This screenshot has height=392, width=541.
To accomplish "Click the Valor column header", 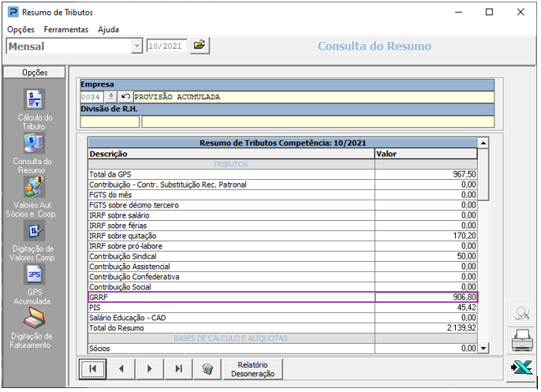I will [x=427, y=154].
